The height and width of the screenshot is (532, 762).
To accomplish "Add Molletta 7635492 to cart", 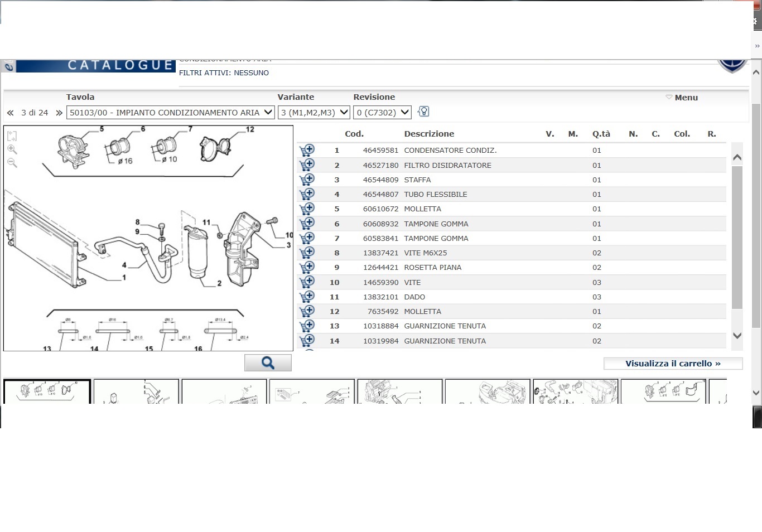I will click(x=307, y=311).
